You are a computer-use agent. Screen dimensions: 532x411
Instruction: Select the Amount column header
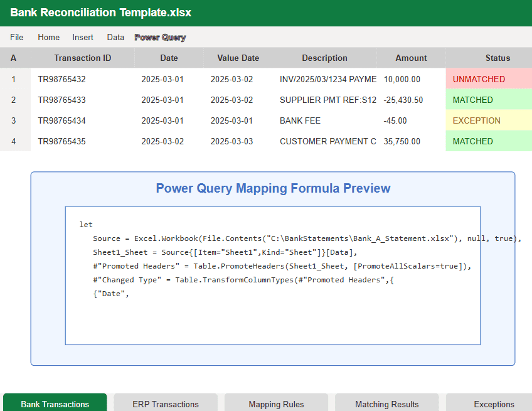411,58
